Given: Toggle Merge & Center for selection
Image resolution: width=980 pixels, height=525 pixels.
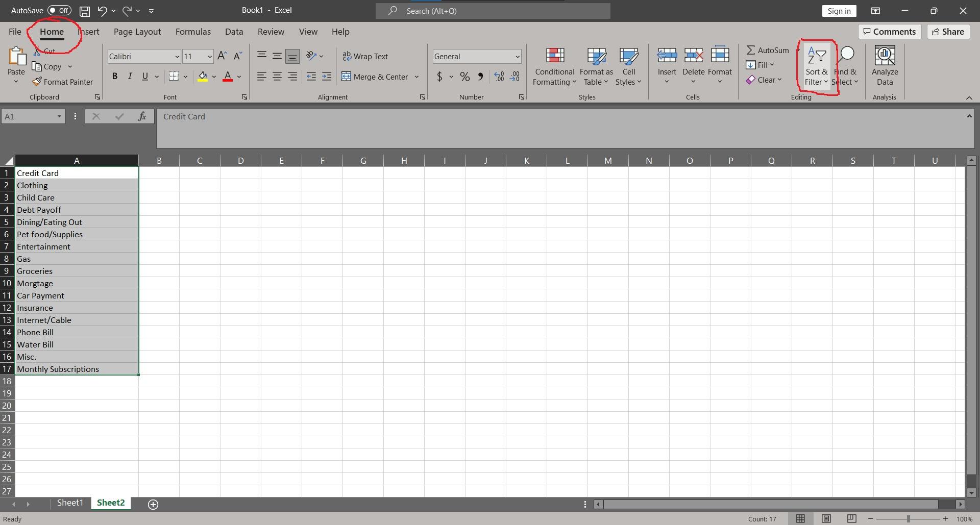Looking at the screenshot, I should pos(375,77).
